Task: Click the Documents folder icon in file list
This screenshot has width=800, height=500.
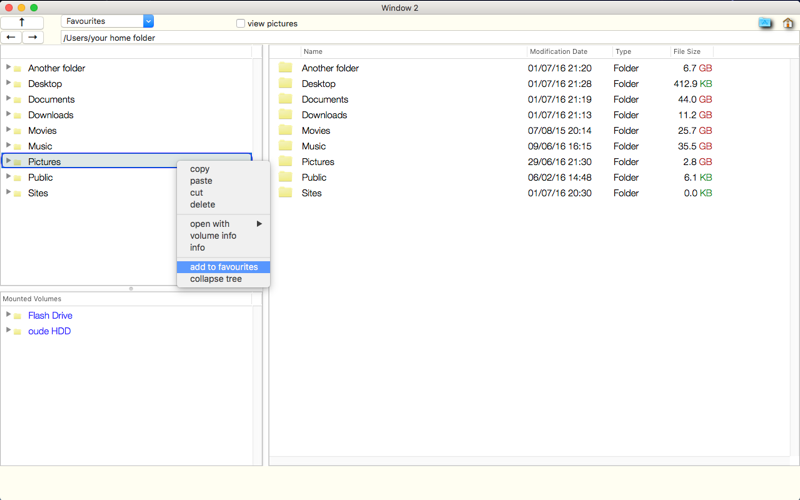Action: 285,99
